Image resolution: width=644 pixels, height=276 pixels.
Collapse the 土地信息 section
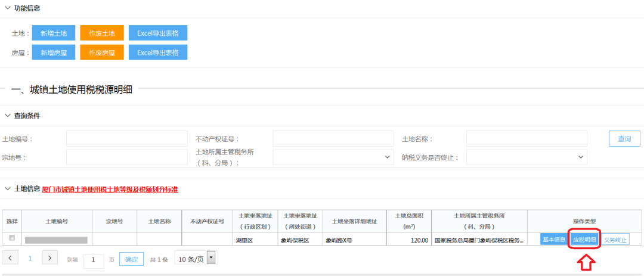(8, 189)
